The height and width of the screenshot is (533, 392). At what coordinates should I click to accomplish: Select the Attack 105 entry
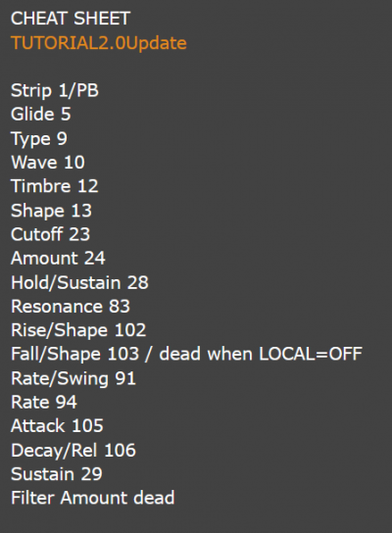click(57, 426)
